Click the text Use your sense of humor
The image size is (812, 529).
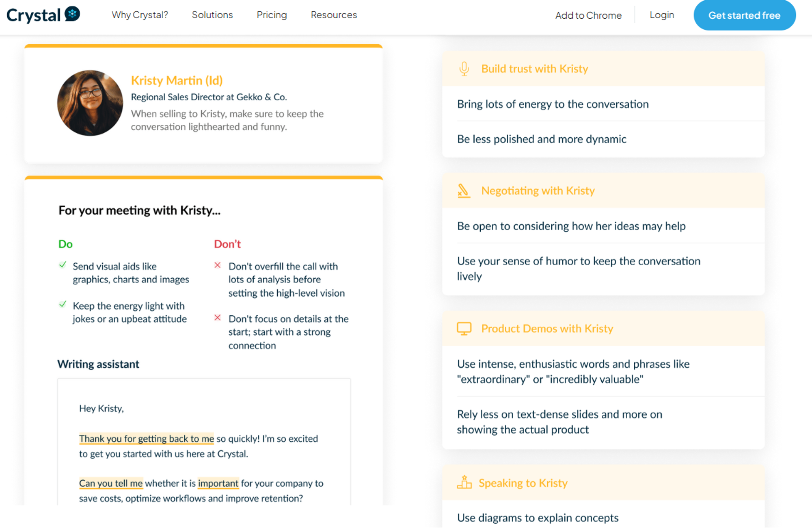pos(579,269)
